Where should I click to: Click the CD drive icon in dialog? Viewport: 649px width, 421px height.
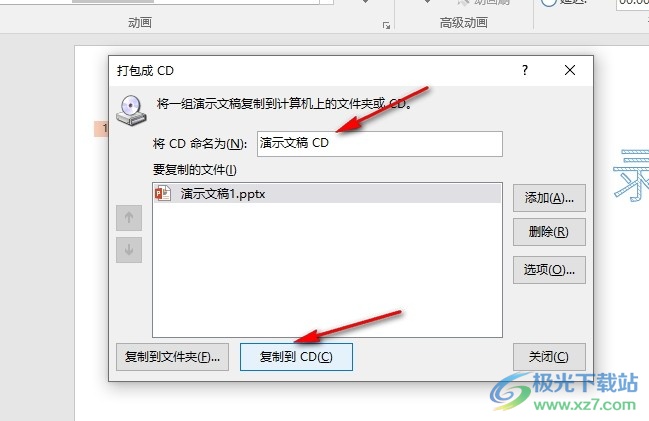131,110
